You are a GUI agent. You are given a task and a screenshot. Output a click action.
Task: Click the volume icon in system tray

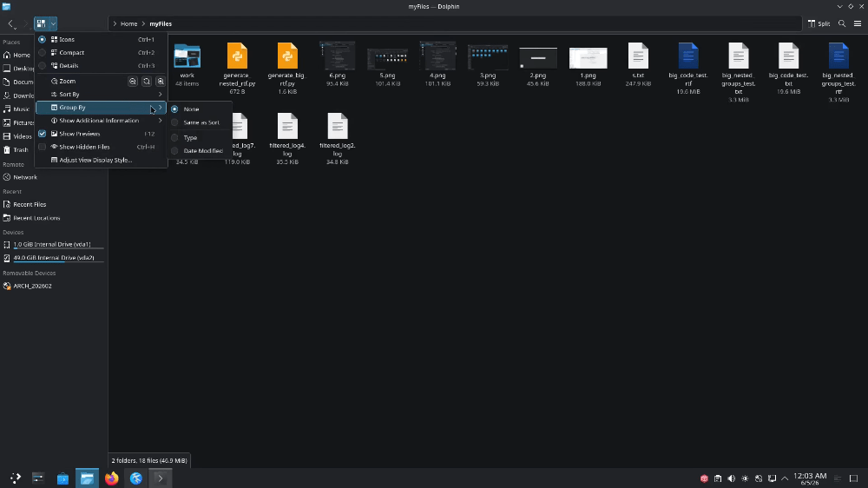pos(731,478)
